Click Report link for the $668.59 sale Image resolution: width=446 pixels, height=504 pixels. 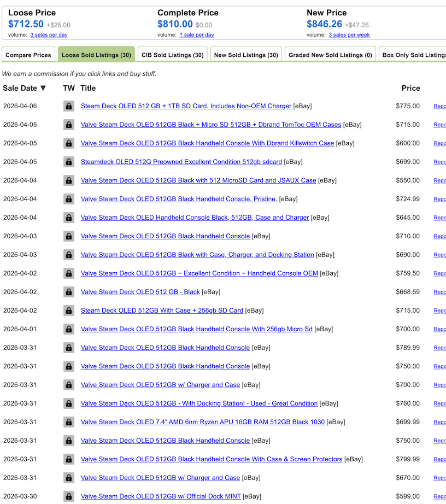[439, 292]
